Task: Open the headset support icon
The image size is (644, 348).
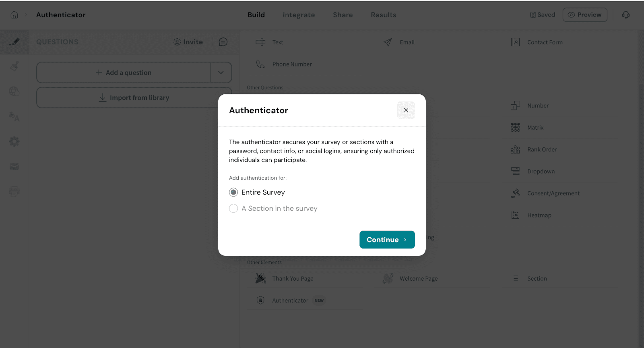Action: 625,15
